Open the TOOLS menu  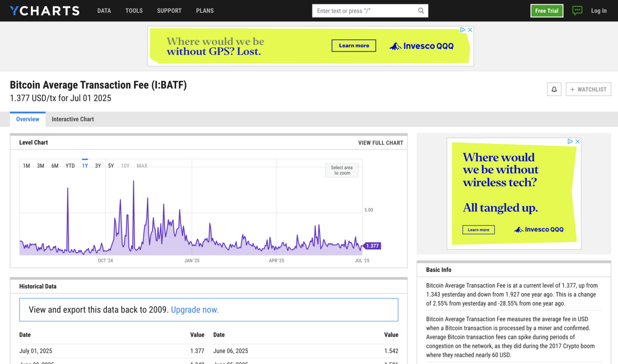click(x=134, y=11)
